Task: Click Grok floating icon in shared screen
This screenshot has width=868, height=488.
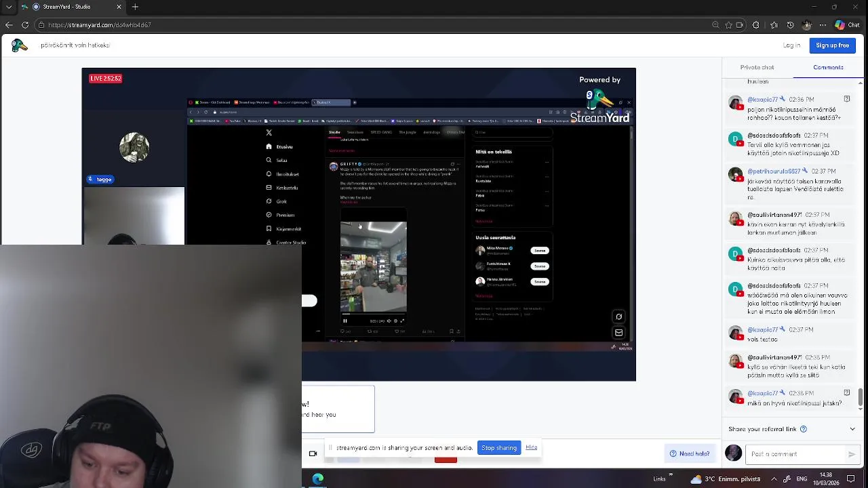Action: pyautogui.click(x=618, y=317)
